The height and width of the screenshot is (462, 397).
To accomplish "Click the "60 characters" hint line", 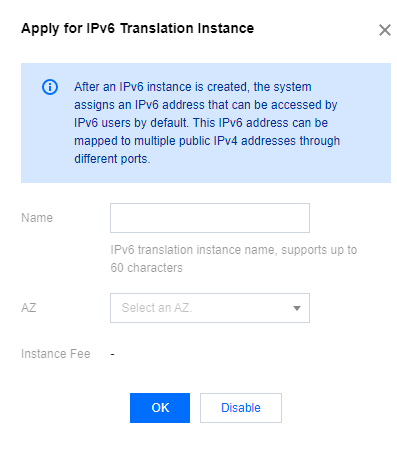I will (147, 268).
